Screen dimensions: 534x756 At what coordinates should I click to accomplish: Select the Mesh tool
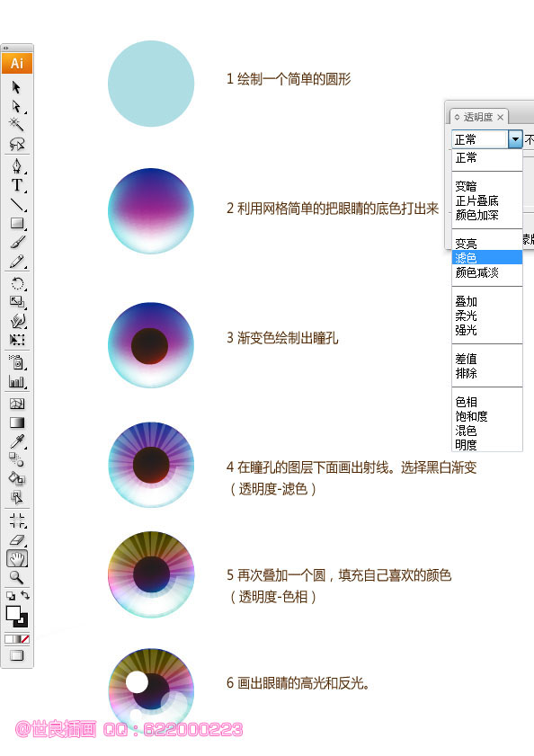click(17, 404)
